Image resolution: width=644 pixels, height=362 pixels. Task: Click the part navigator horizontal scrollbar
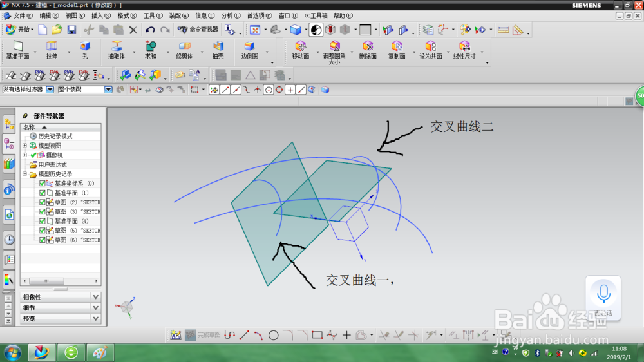(61, 281)
